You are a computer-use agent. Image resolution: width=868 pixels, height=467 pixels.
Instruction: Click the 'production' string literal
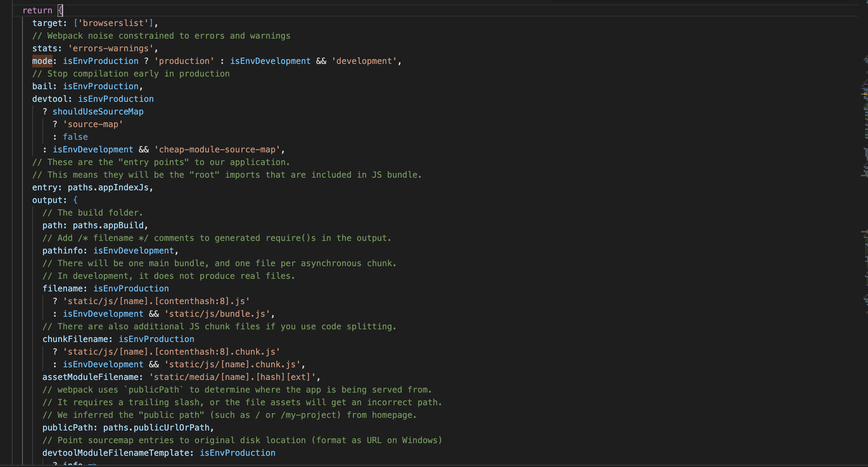coord(184,61)
